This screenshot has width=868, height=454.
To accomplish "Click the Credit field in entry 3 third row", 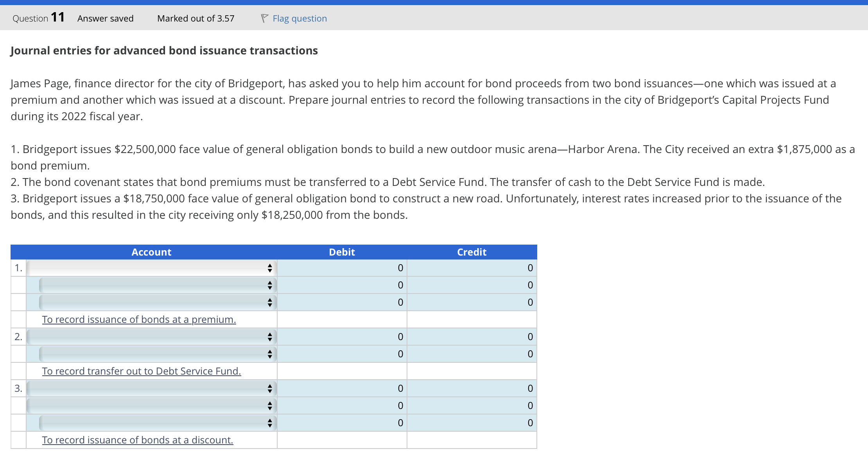I will point(472,423).
